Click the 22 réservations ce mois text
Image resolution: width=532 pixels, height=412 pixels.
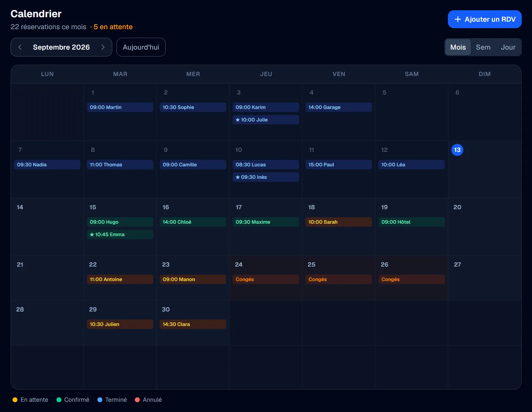[49, 27]
